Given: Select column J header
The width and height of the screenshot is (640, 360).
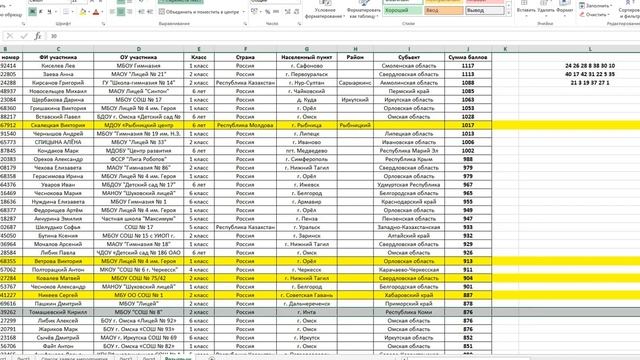Looking at the screenshot, I should (468, 49).
